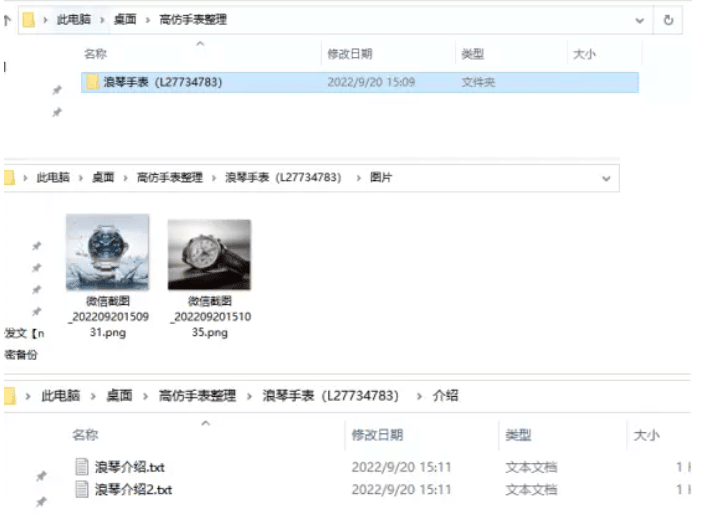This screenshot has height=514, width=703.
Task: Select file 浪琴介绍2.txt
Action: point(133,489)
